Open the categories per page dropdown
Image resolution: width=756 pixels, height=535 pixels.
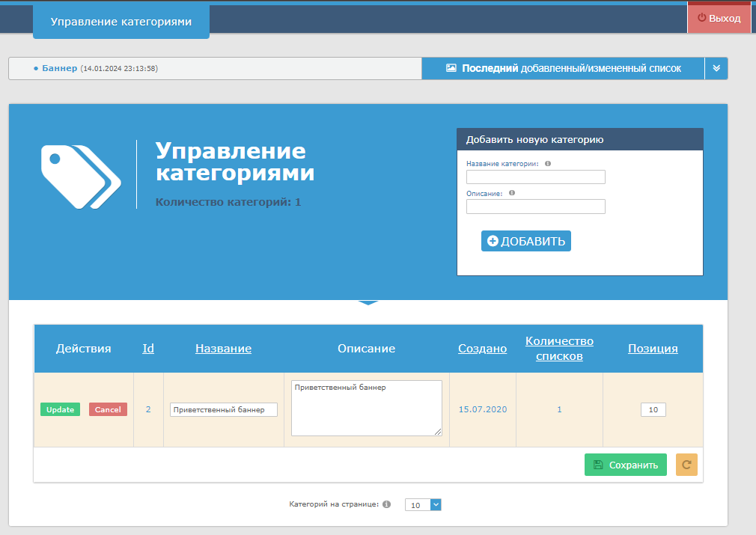[x=424, y=505]
